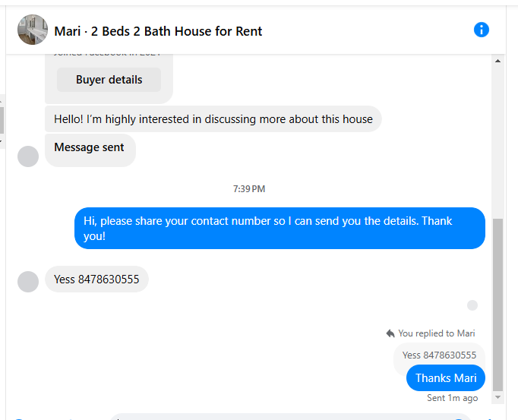Click the small seen indicator circle
Image resolution: width=518 pixels, height=420 pixels.
click(x=472, y=305)
